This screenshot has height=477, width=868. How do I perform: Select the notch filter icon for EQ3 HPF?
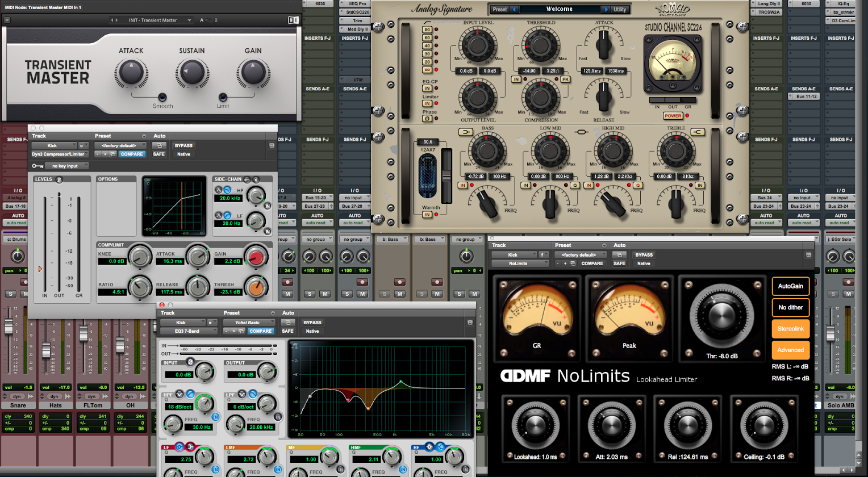point(180,394)
